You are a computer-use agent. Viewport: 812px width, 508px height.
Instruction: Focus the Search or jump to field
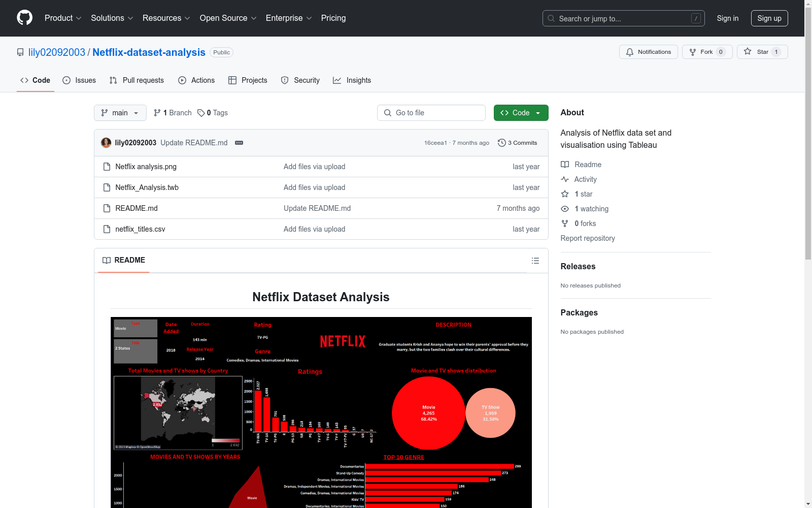[623, 18]
